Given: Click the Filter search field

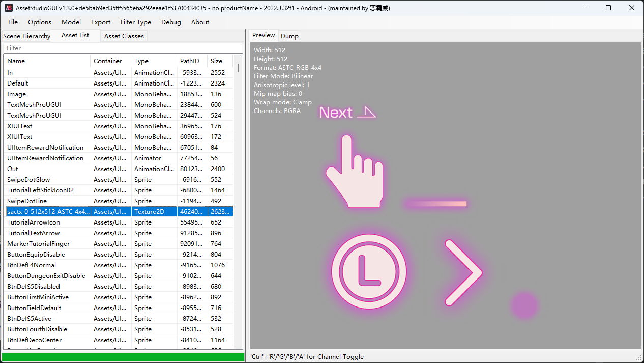Looking at the screenshot, I should click(123, 48).
